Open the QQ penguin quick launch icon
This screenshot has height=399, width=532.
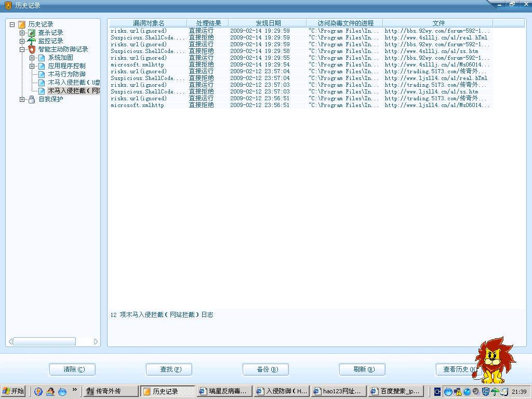click(x=50, y=392)
